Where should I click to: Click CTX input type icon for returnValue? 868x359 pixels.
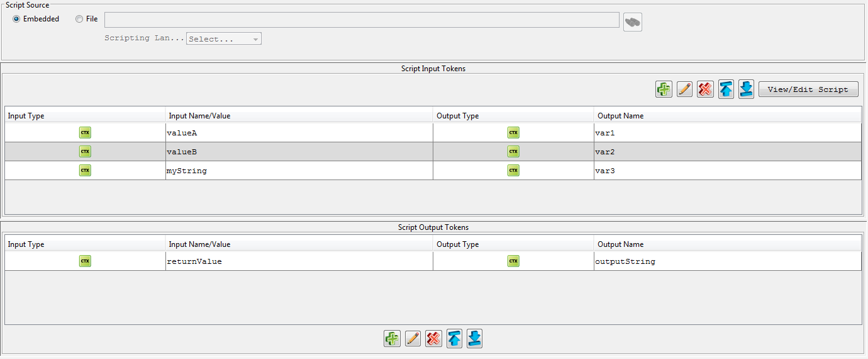[x=85, y=261]
